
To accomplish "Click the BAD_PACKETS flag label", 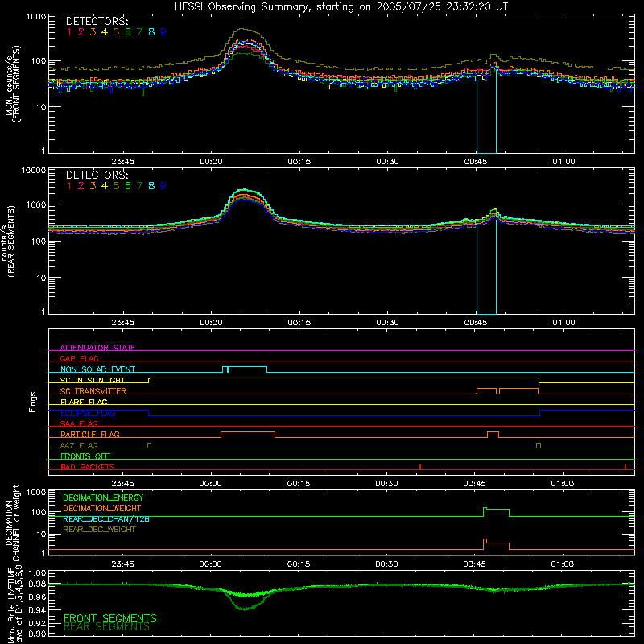I will click(88, 467).
